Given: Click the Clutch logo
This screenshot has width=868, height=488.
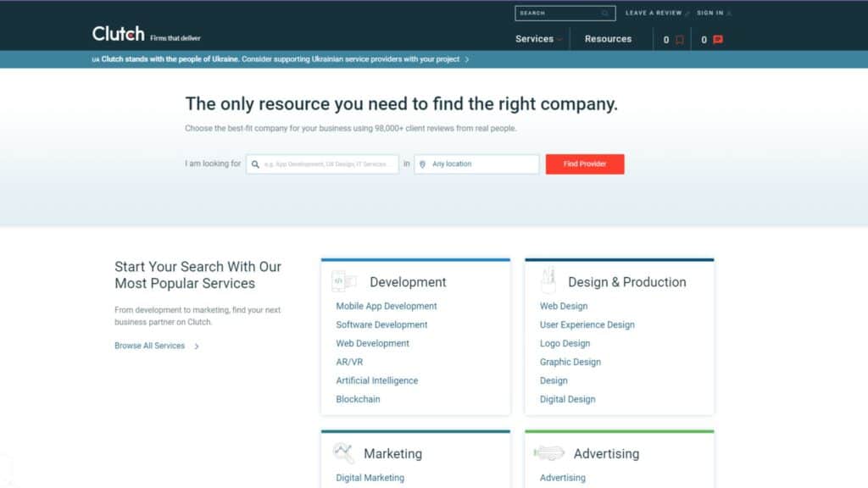Looking at the screenshot, I should click(x=118, y=34).
